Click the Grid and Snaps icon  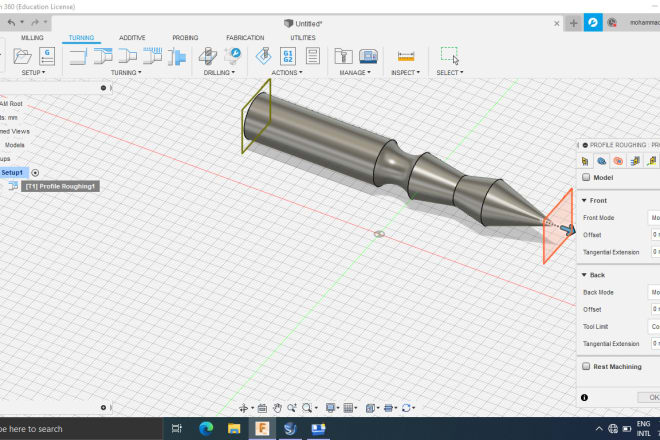348,408
